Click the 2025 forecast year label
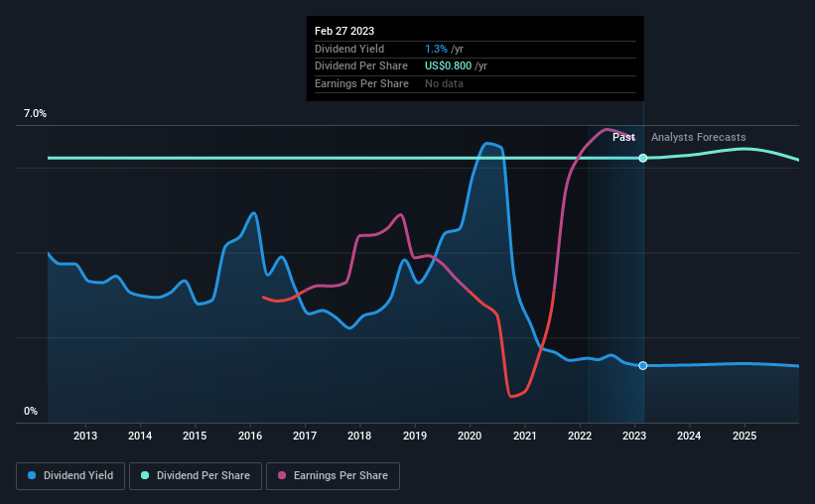This screenshot has width=815, height=504. tap(745, 436)
